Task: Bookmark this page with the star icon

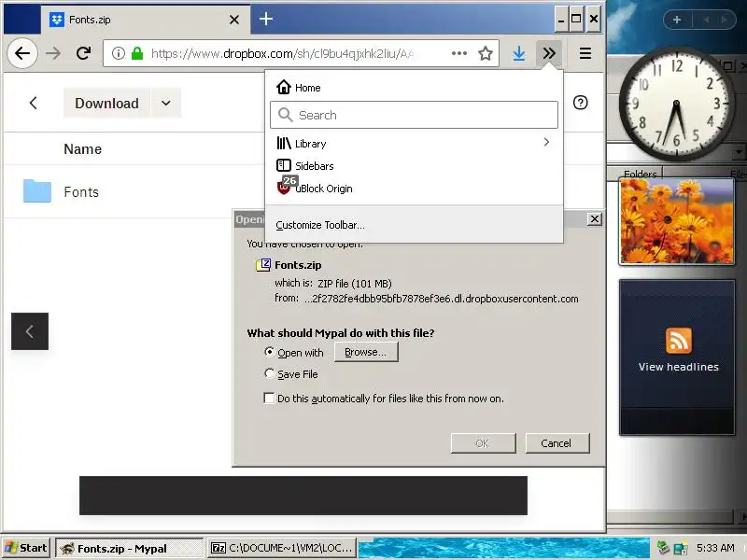Action: click(486, 53)
